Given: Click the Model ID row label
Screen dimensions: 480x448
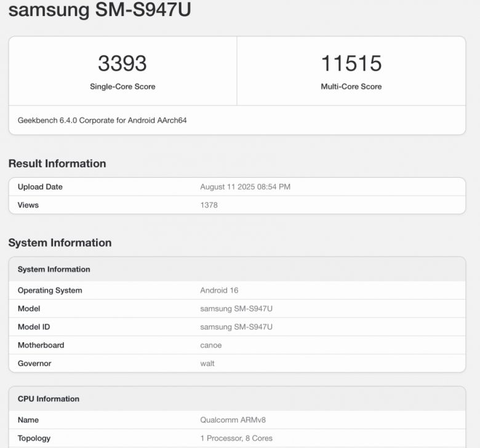Looking at the screenshot, I should 34,327.
